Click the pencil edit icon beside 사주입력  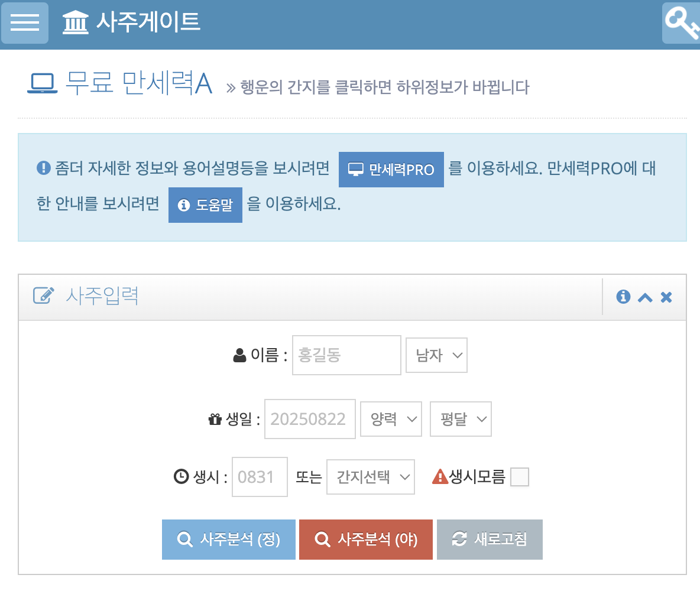click(x=44, y=295)
